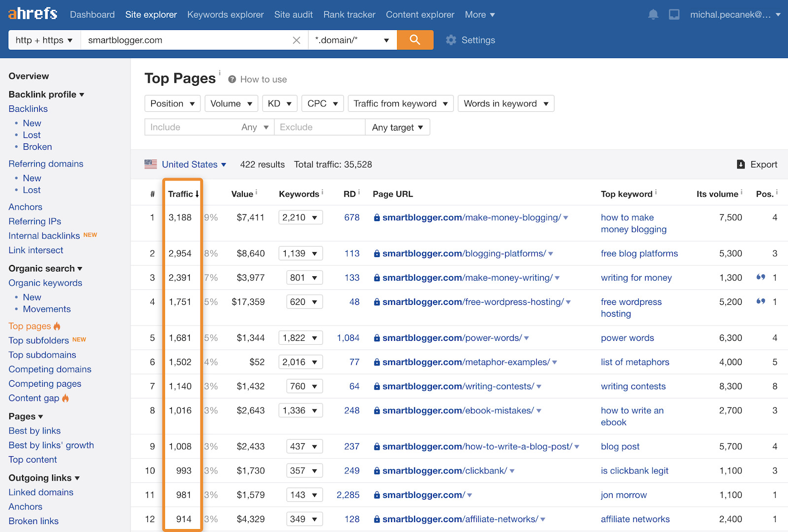Expand the caret next to make-money-blogging URL

click(566, 217)
